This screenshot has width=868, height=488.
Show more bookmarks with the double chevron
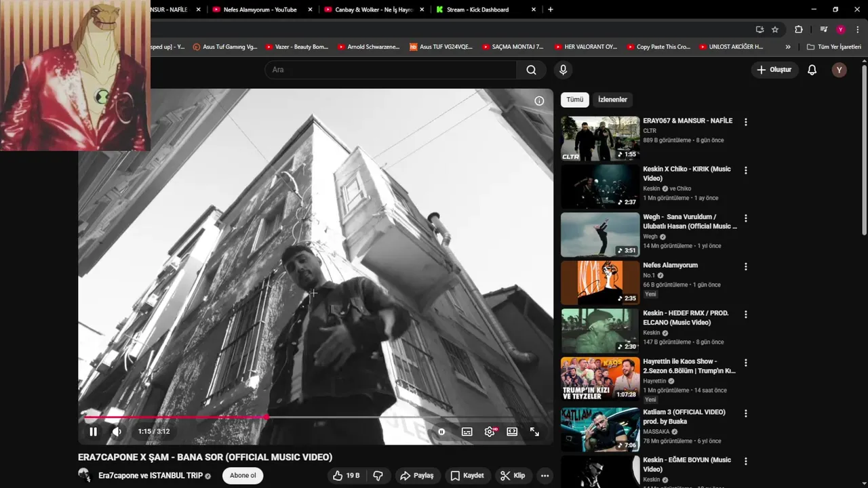click(788, 47)
